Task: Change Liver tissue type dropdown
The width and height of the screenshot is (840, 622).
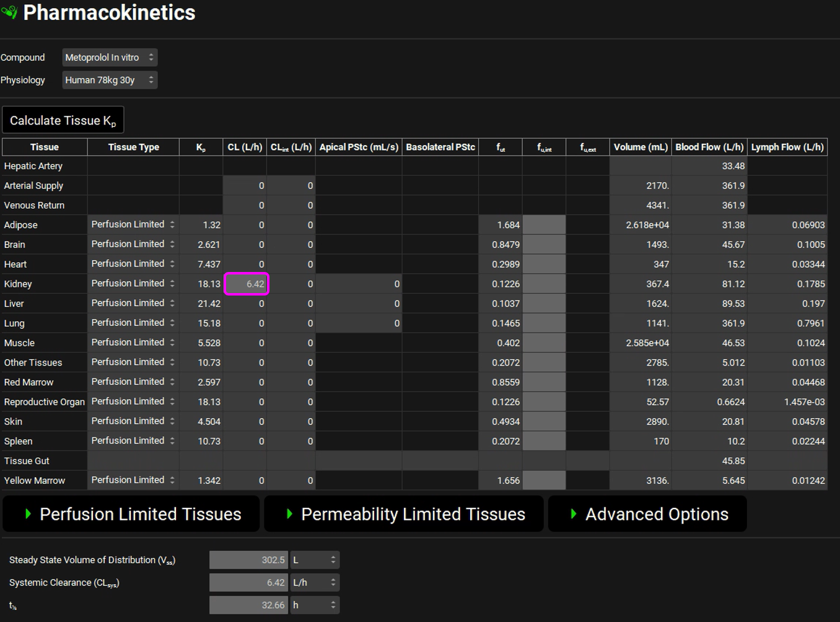Action: [x=133, y=304]
